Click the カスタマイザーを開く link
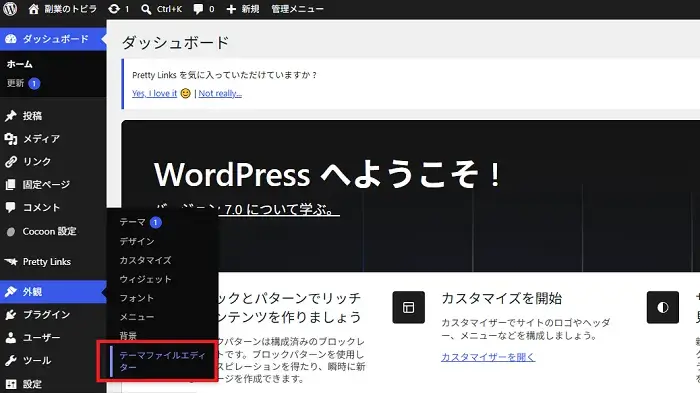The image size is (700, 393). pos(488,357)
